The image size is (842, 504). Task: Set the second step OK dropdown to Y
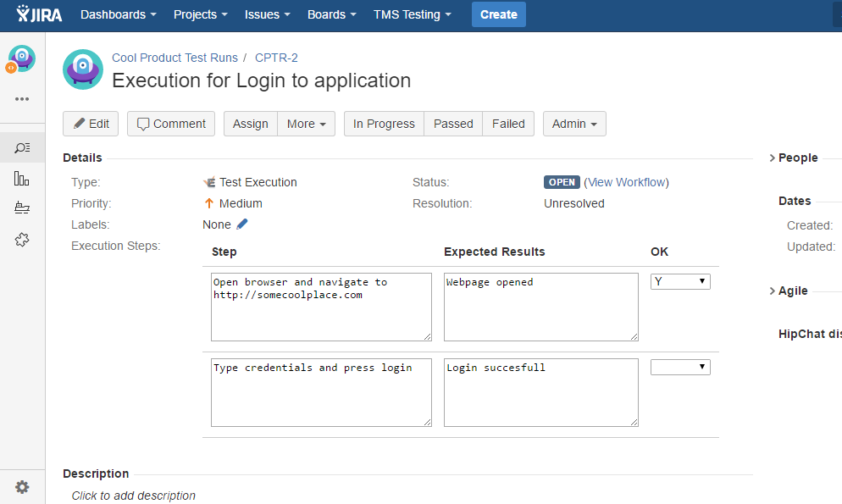[x=680, y=366]
